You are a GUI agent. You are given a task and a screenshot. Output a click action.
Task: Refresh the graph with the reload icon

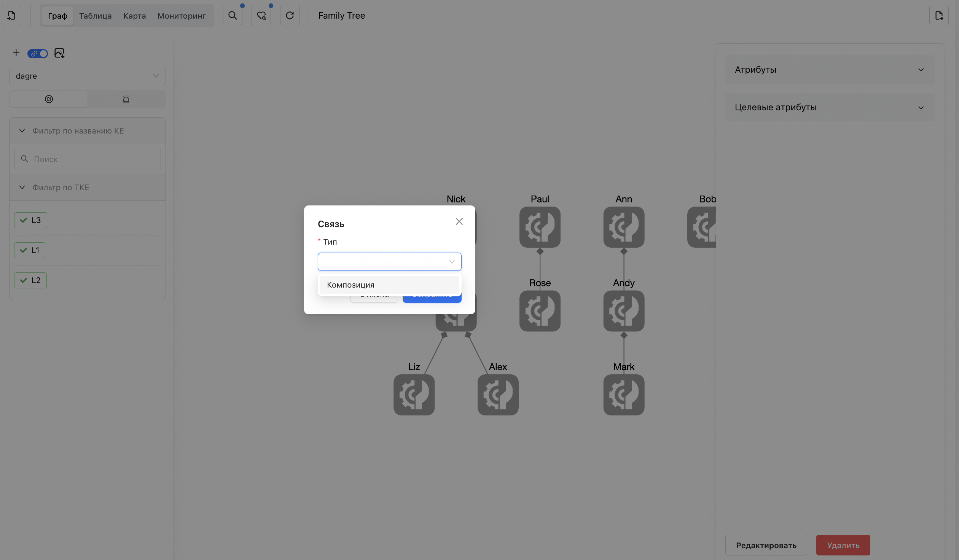pos(290,16)
